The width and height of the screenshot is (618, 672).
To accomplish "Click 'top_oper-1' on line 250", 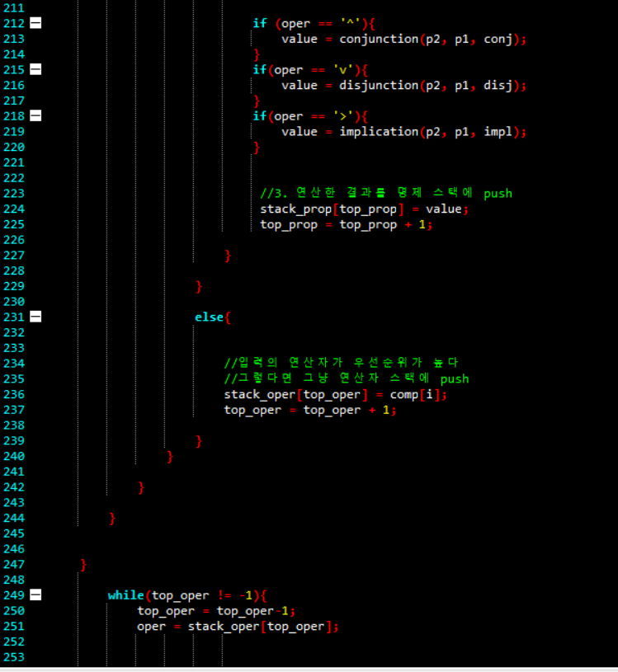I will click(x=252, y=611).
